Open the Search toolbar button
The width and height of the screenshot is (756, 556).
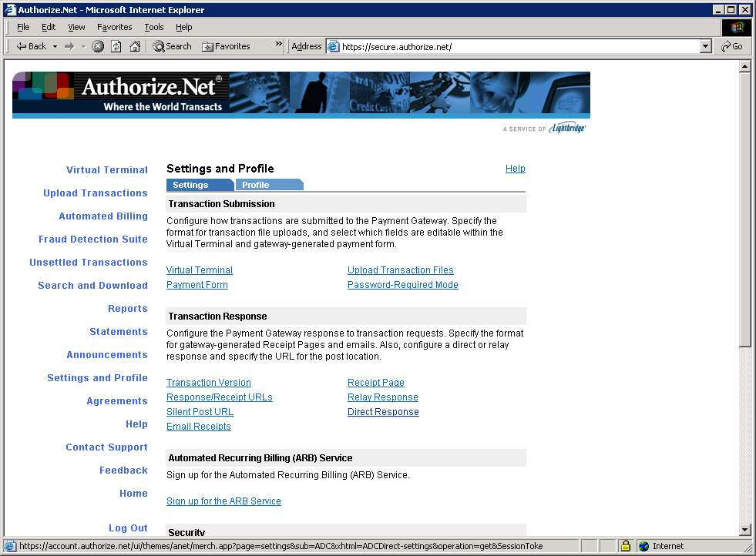point(172,46)
